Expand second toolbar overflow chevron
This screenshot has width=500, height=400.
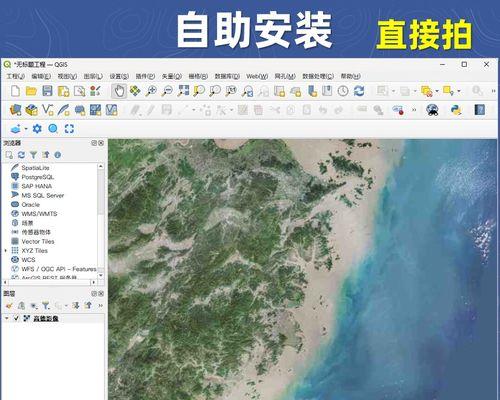[x=414, y=110]
